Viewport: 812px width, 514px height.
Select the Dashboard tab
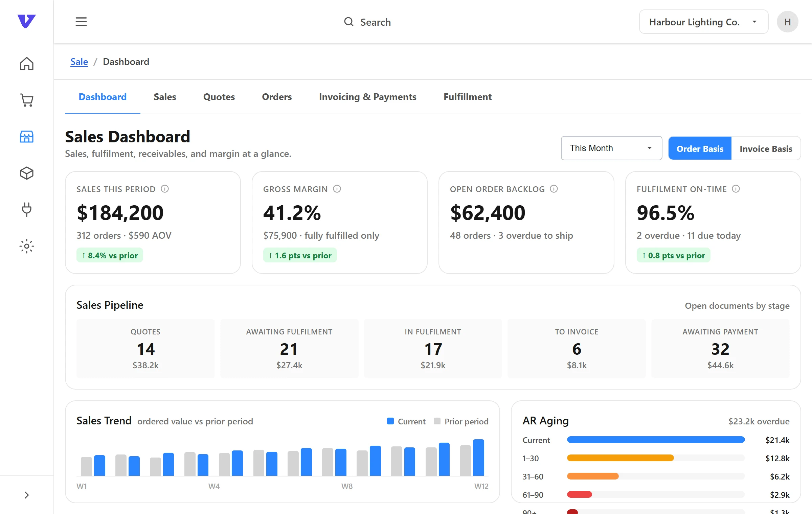click(x=103, y=97)
